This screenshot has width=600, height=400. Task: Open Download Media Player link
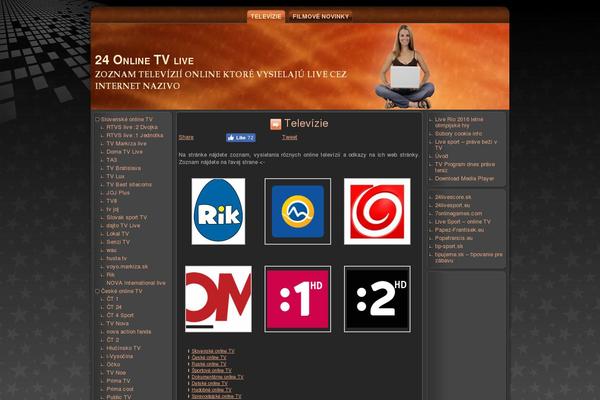(464, 178)
